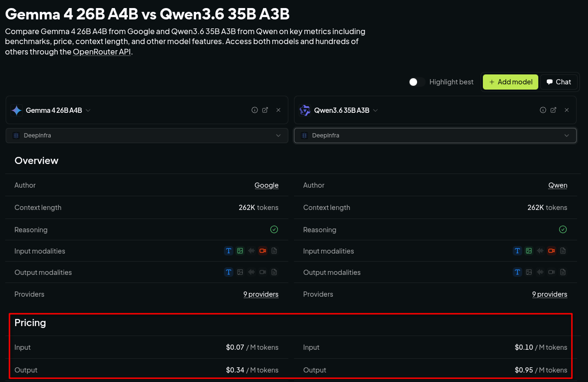Click Gemma input video modality icon
588x382 pixels.
click(x=263, y=251)
